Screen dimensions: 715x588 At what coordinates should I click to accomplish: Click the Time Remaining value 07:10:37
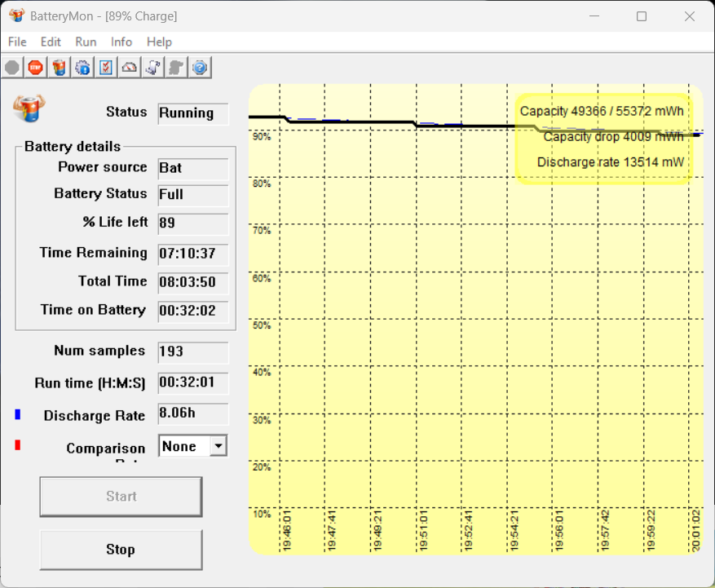click(193, 254)
